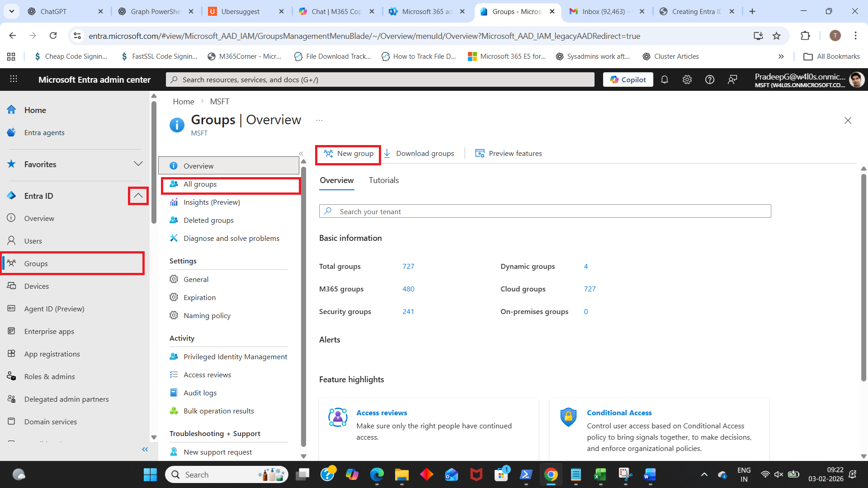Collapse the Entra ID section chevron
The image size is (868, 488).
click(x=138, y=196)
